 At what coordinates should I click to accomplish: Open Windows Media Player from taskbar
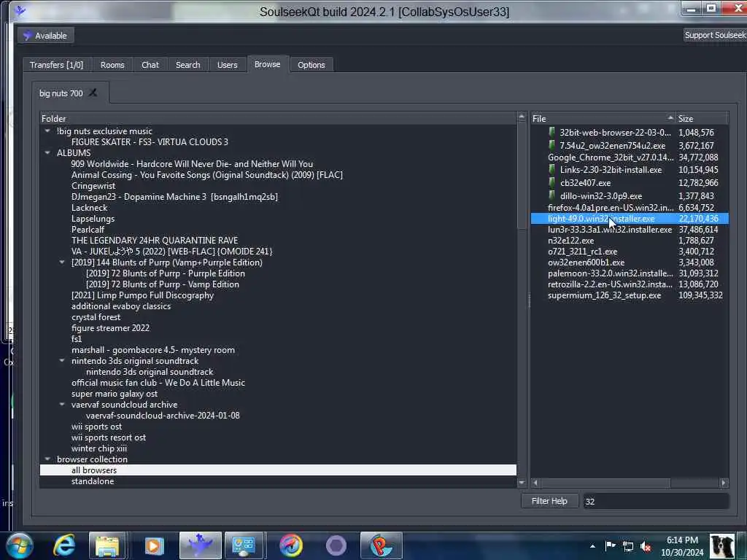point(153,545)
